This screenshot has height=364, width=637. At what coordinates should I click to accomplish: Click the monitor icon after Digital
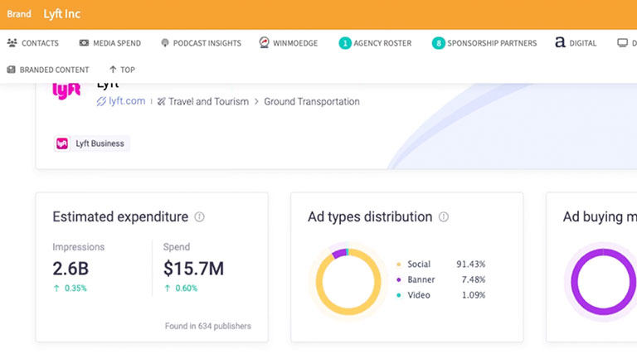coord(622,43)
